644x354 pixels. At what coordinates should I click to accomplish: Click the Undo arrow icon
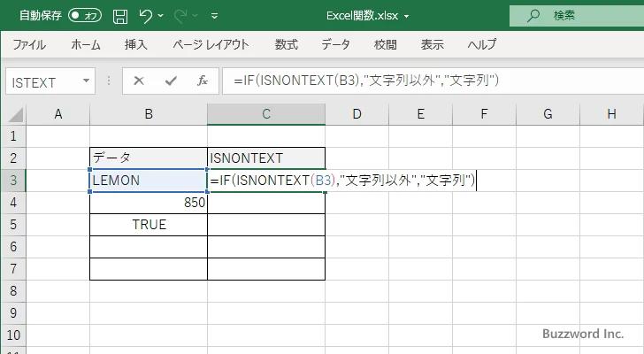click(x=145, y=16)
